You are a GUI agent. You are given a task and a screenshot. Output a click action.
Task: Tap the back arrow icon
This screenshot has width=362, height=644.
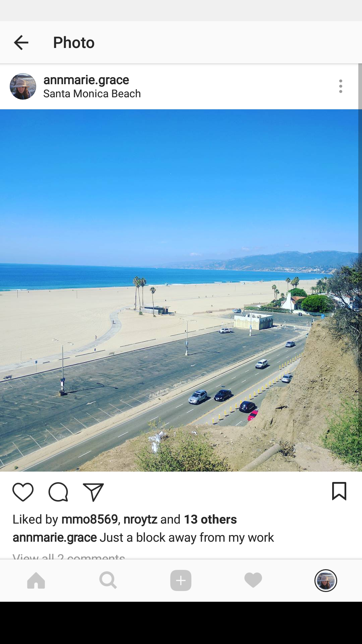[x=21, y=43]
